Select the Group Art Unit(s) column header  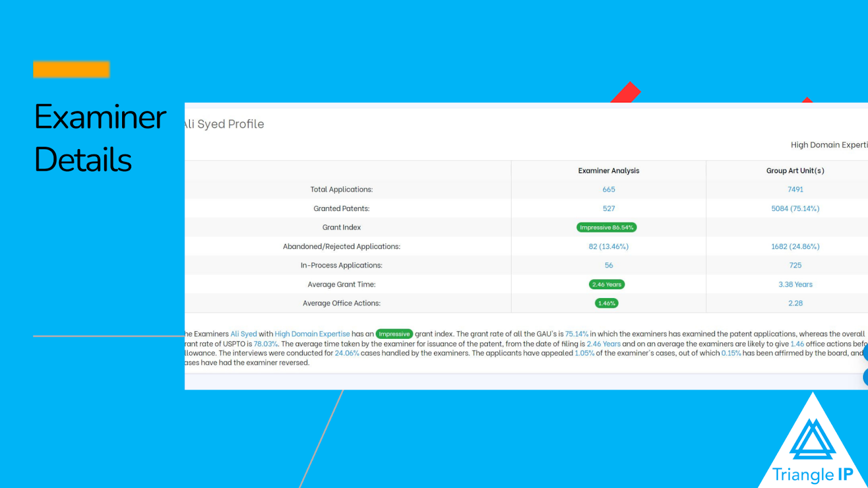point(795,170)
